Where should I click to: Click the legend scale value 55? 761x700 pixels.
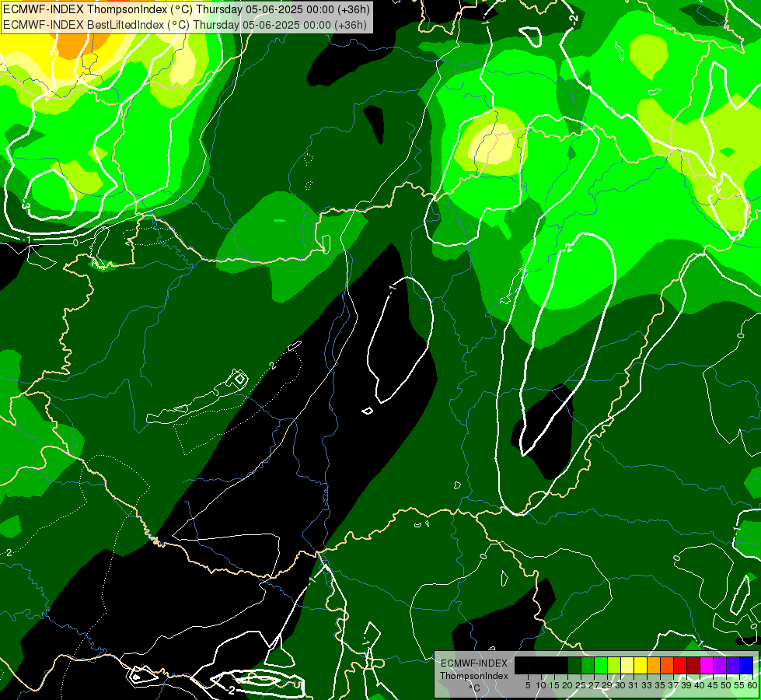(x=740, y=685)
